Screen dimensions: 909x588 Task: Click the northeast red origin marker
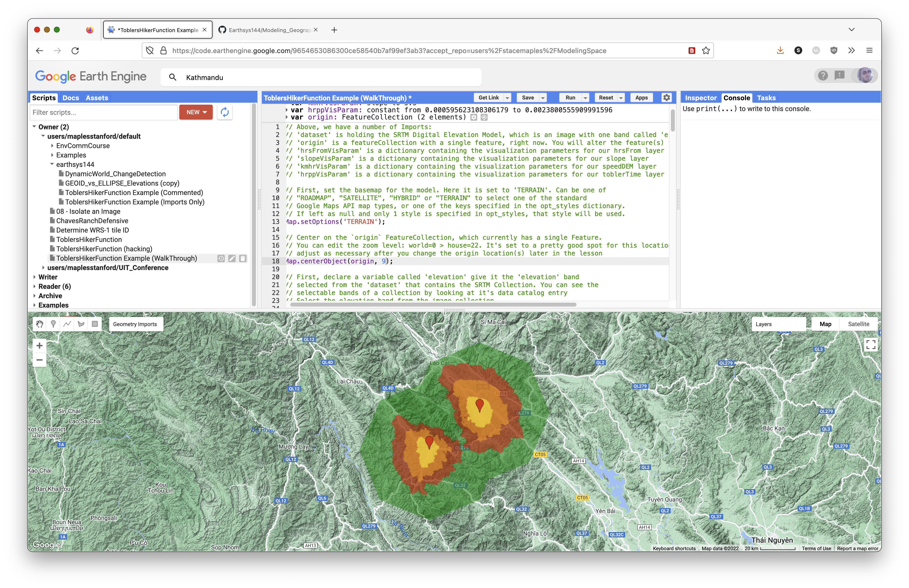(480, 405)
